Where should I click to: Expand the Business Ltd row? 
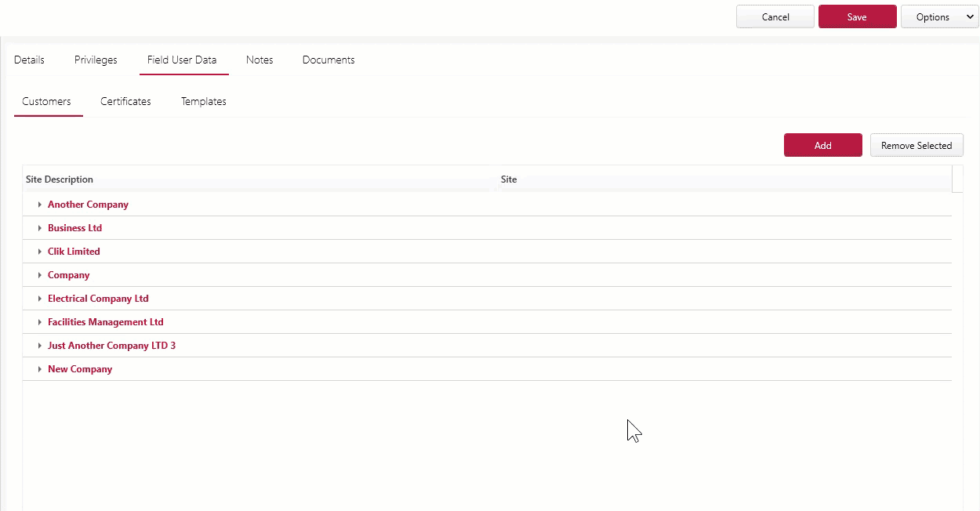point(39,228)
